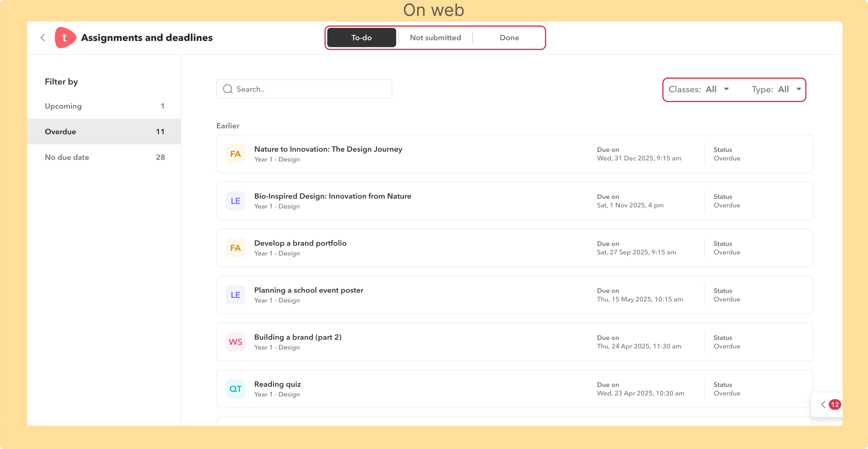Switch to the Not submitted tab
This screenshot has height=449, width=868.
pos(435,37)
